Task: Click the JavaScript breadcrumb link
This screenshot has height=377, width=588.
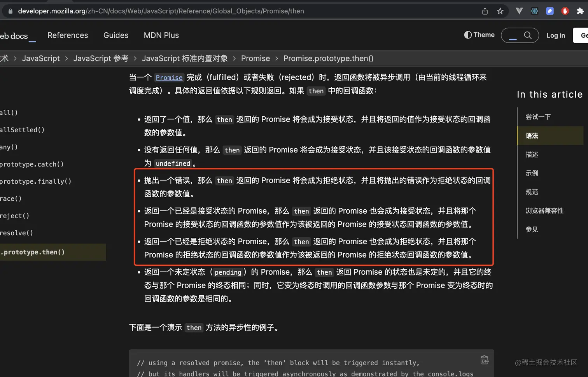Action: [x=40, y=58]
